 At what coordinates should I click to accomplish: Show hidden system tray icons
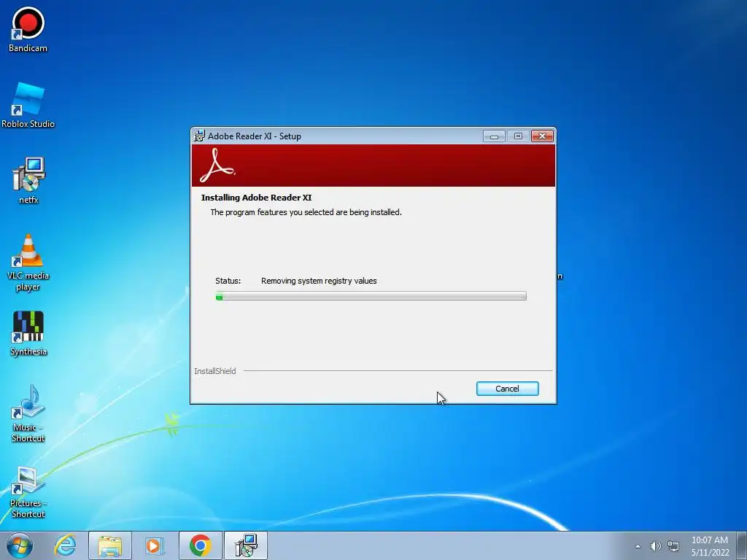click(x=638, y=546)
